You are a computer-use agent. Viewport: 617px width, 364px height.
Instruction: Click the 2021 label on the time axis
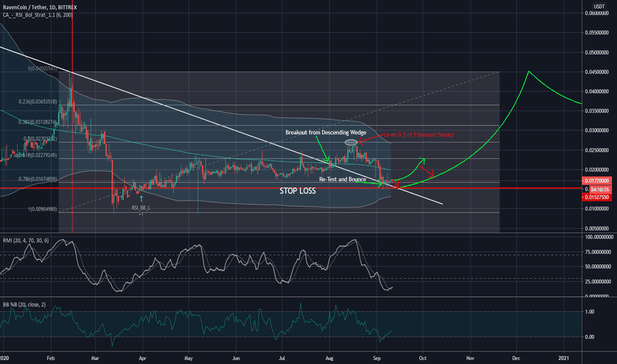tap(564, 359)
